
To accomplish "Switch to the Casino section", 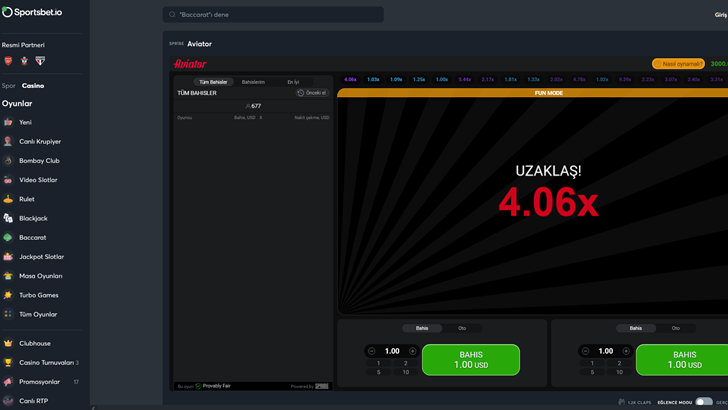I will click(33, 86).
